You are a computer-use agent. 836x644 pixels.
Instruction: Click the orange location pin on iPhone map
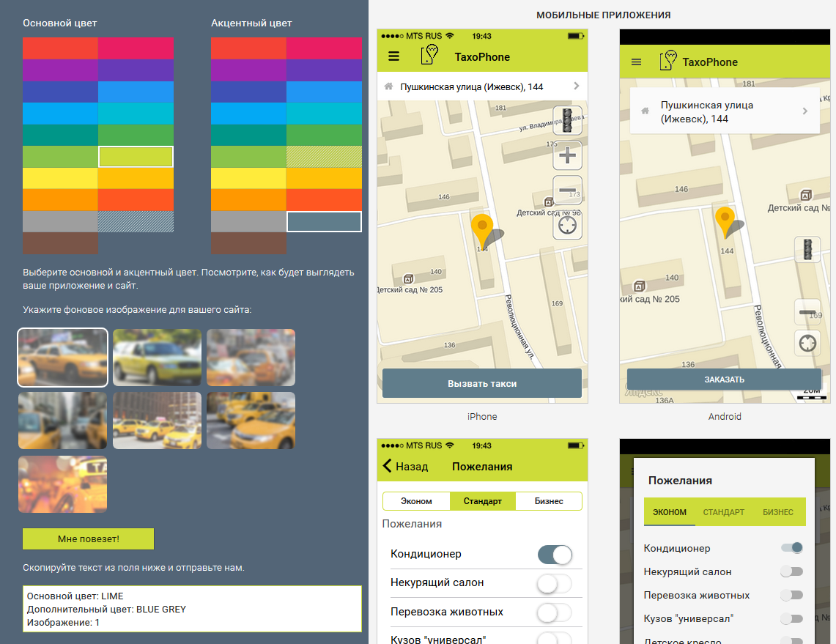[x=481, y=228]
